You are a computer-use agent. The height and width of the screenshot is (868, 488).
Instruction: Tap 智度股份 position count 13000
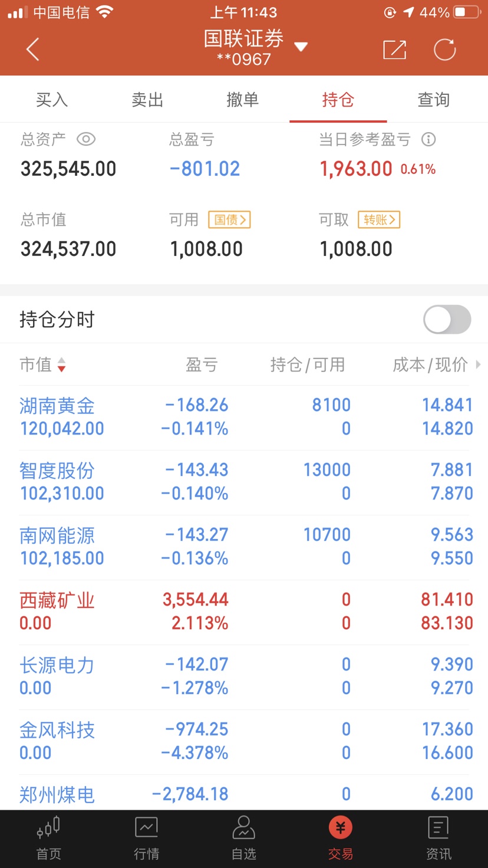click(327, 470)
